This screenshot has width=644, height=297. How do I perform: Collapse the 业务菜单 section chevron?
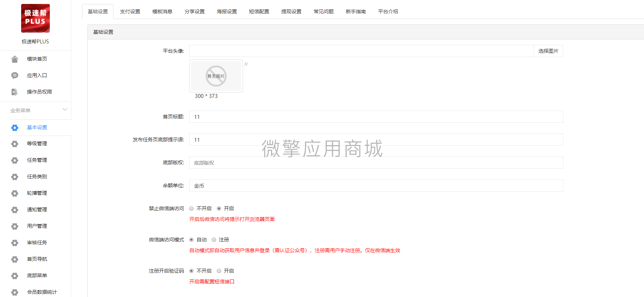pyautogui.click(x=65, y=109)
